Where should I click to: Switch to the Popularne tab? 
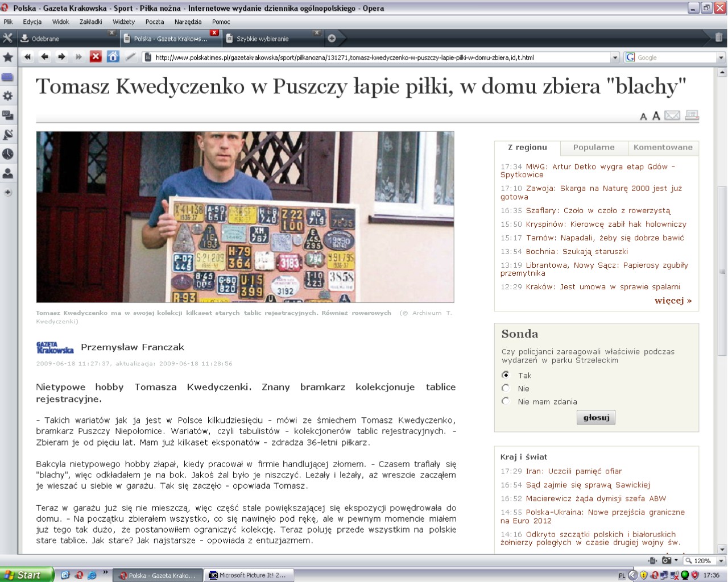[x=594, y=147]
